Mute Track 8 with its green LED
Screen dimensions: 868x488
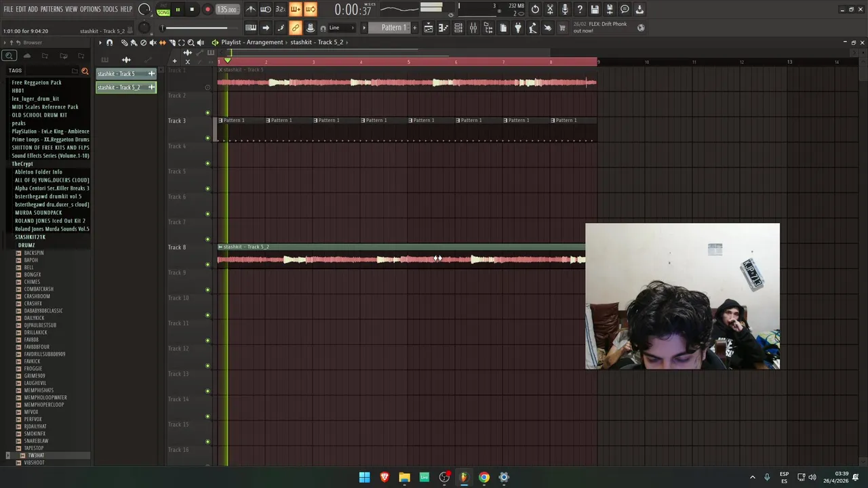208,265
